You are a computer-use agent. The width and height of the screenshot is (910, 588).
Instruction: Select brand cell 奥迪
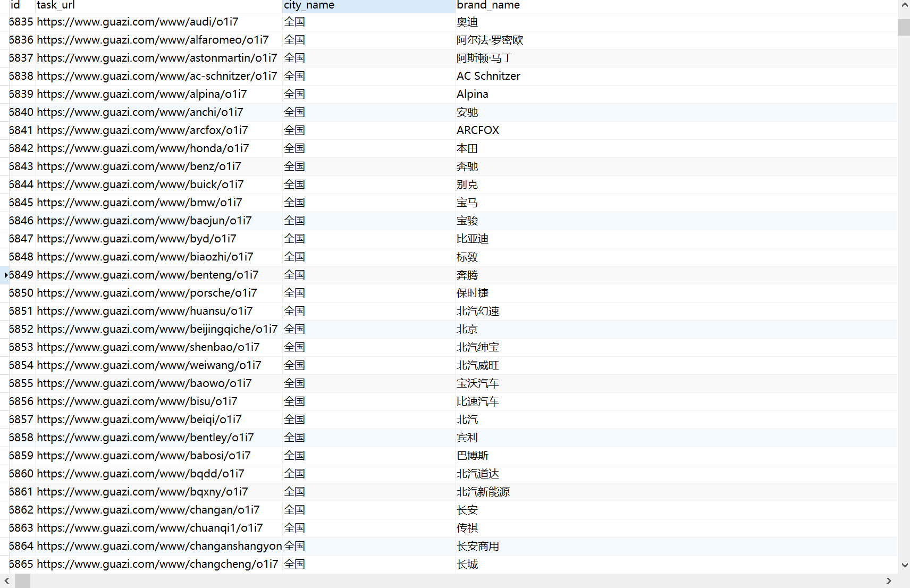point(676,22)
